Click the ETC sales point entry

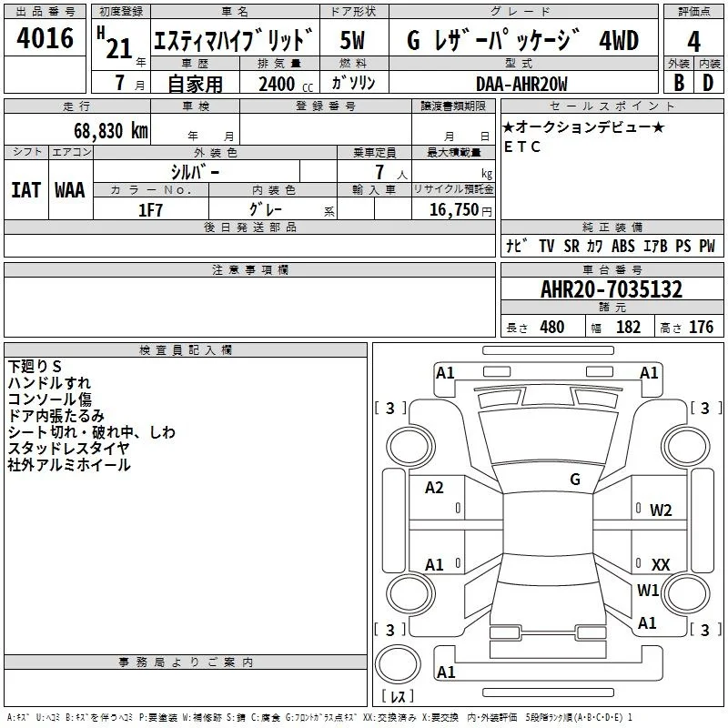click(522, 147)
